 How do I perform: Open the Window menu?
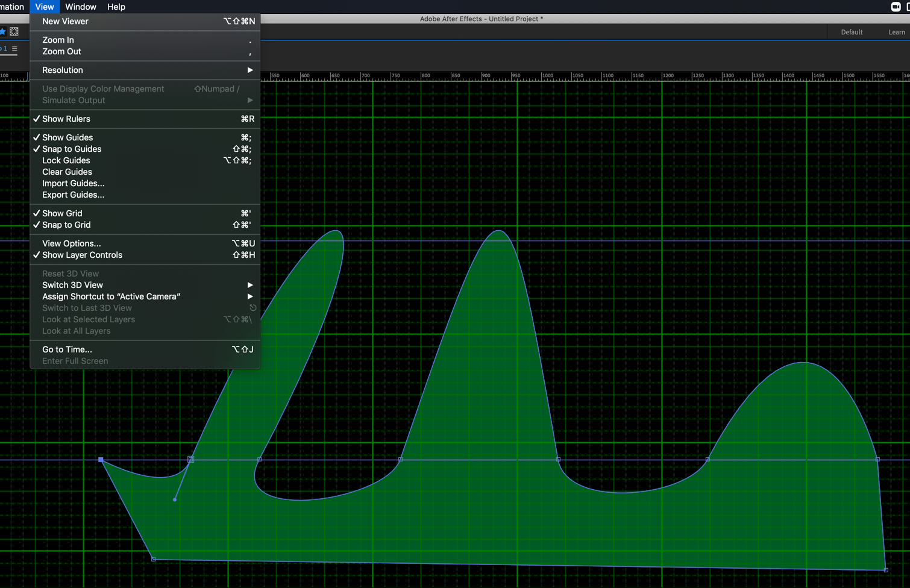[x=80, y=7]
